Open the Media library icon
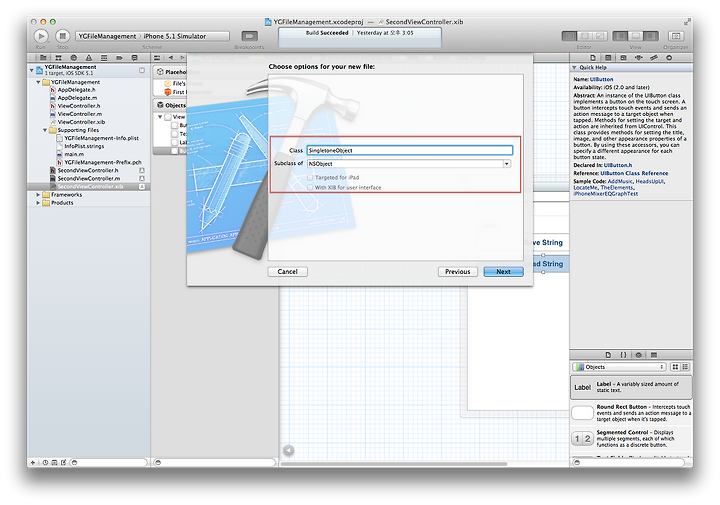 pyautogui.click(x=654, y=355)
